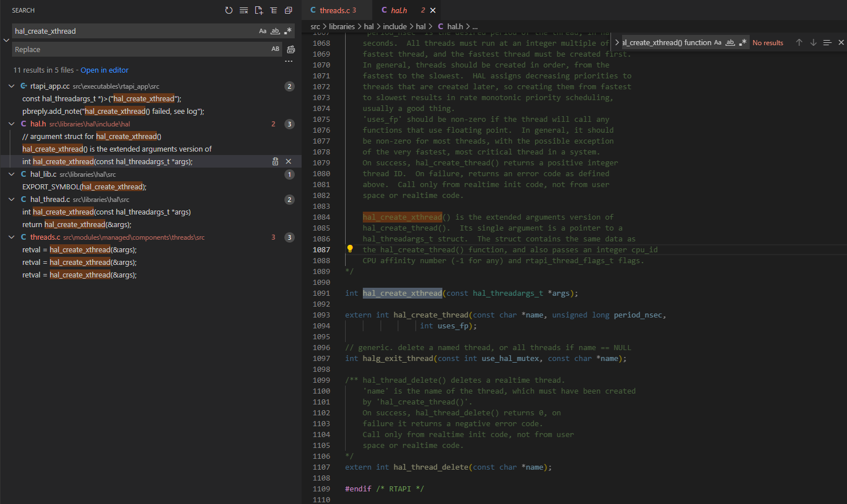The width and height of the screenshot is (847, 504).
Task: Click the 'Open in editor' link
Action: [104, 70]
